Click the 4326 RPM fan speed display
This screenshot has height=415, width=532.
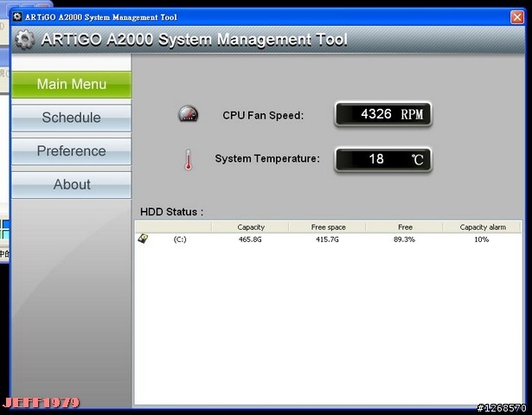click(383, 114)
